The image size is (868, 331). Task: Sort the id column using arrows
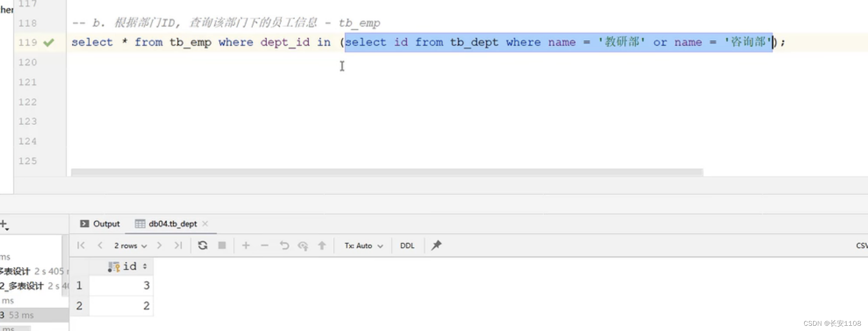point(144,266)
